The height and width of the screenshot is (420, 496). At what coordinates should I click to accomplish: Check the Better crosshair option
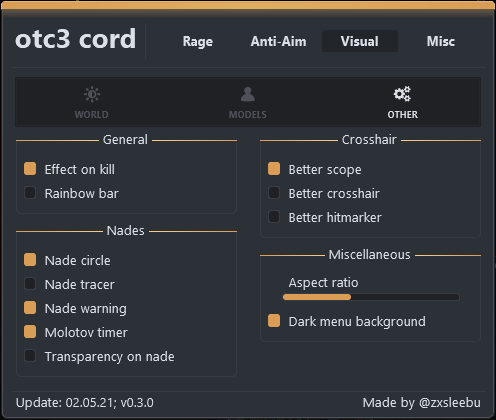click(274, 193)
